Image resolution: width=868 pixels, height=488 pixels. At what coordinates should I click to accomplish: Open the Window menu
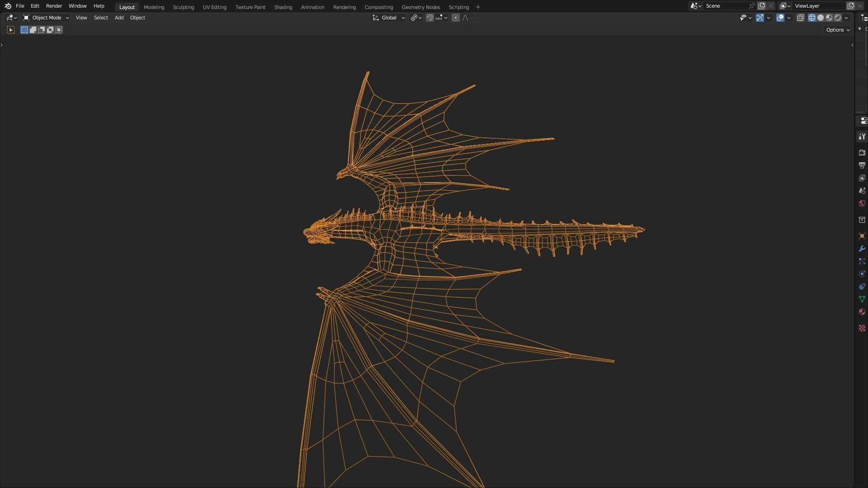(77, 6)
